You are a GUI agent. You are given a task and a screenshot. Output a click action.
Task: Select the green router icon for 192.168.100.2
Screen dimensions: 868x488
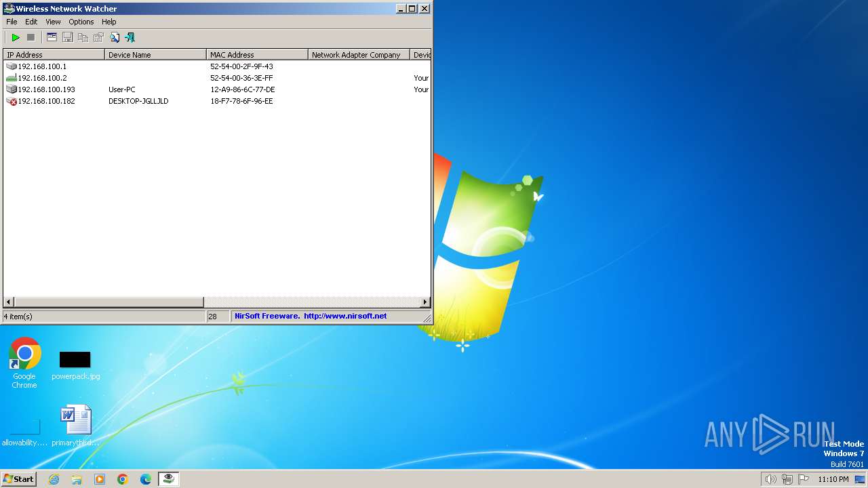point(12,78)
